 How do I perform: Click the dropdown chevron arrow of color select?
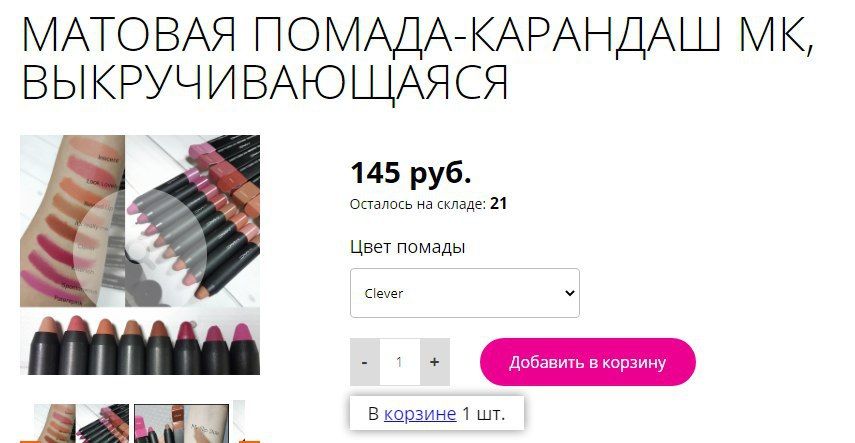570,293
